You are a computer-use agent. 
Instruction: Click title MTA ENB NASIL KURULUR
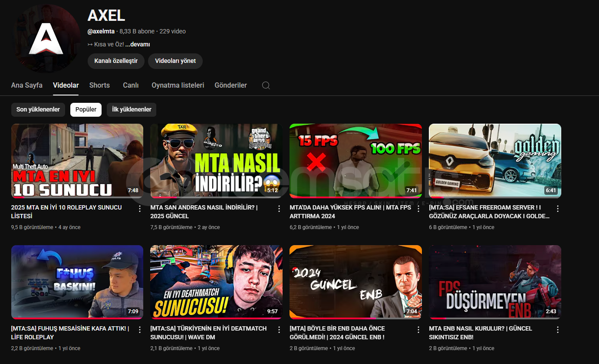tap(481, 333)
